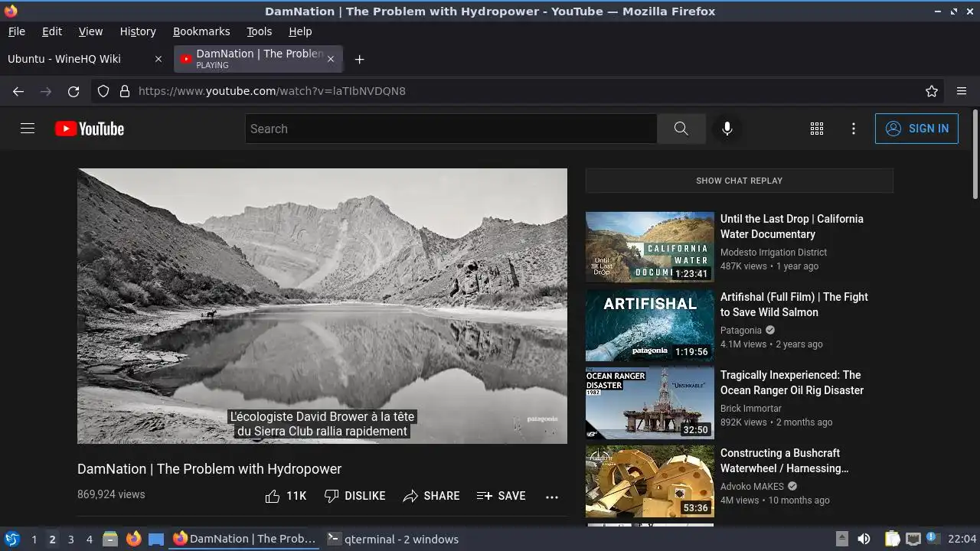
Task: Click the page vertical scrollbar
Action: coord(975,153)
